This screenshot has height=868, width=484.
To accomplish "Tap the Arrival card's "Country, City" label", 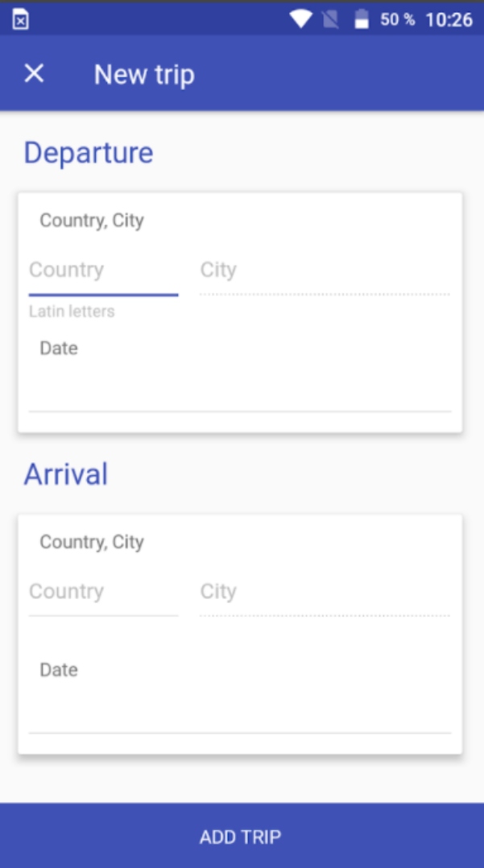I will point(92,542).
